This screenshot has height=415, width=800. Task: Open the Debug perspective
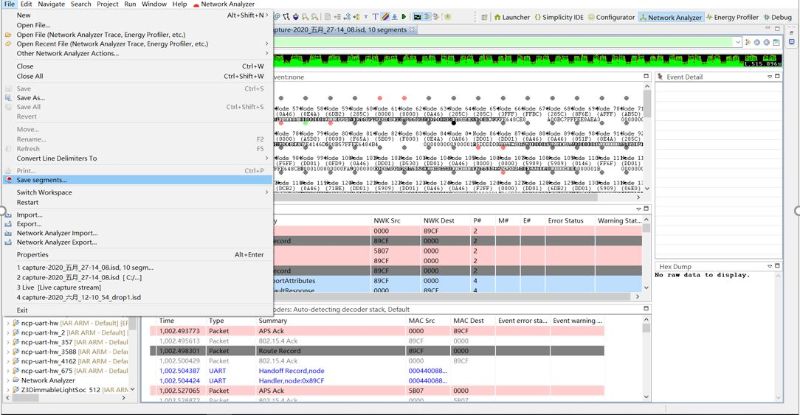778,17
